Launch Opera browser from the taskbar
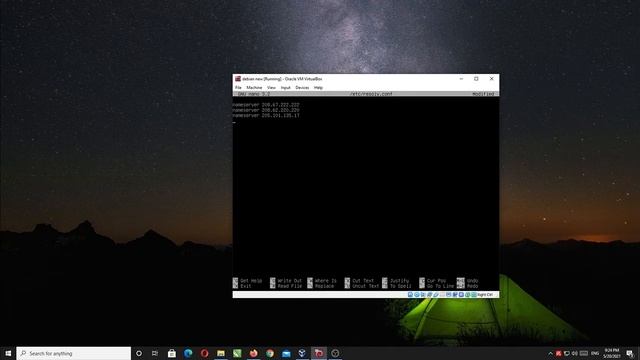The width and height of the screenshot is (640, 360). tap(204, 353)
